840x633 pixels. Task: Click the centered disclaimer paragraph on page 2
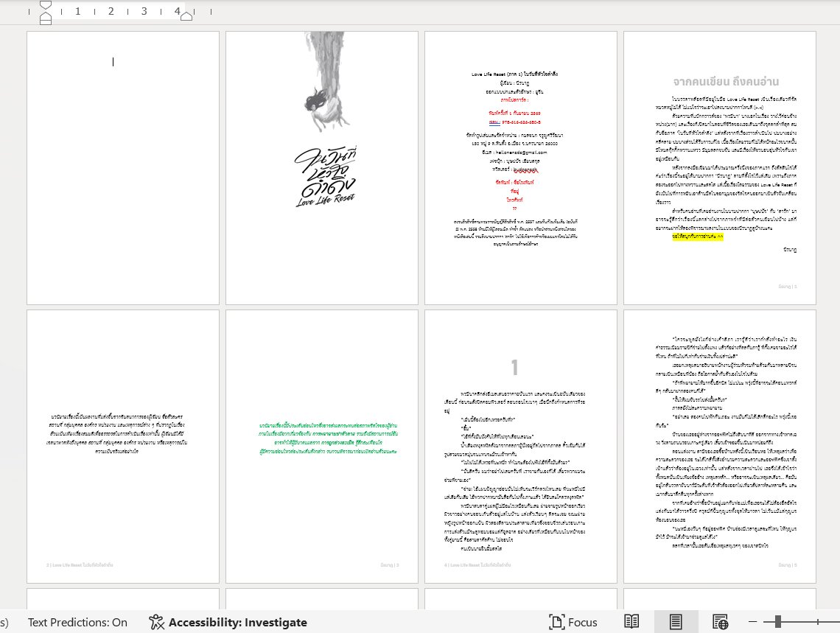116,434
